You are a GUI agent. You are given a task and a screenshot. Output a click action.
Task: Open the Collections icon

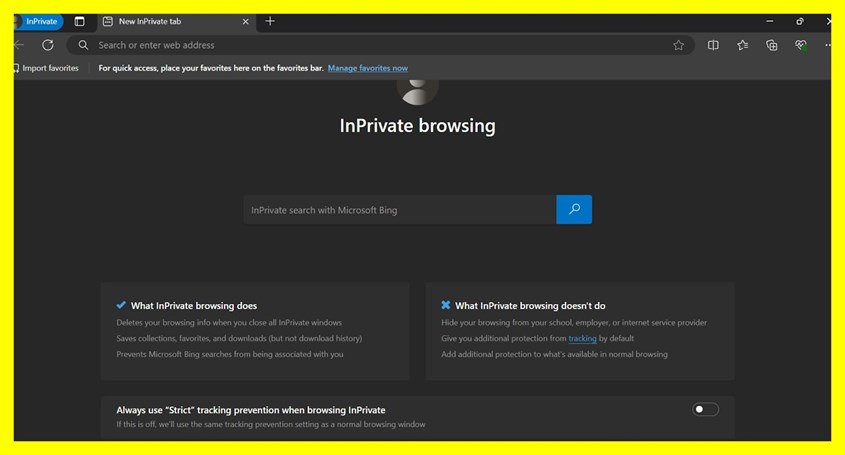[772, 45]
